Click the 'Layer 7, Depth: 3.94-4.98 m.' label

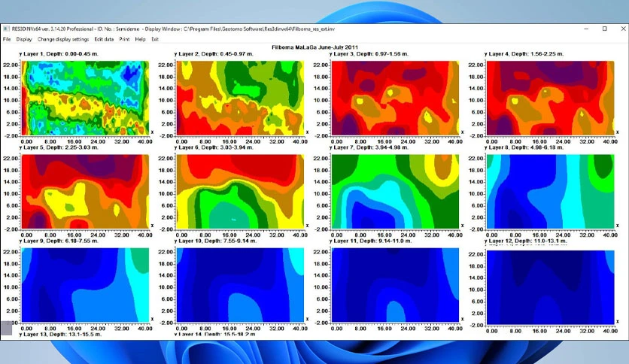pos(371,147)
